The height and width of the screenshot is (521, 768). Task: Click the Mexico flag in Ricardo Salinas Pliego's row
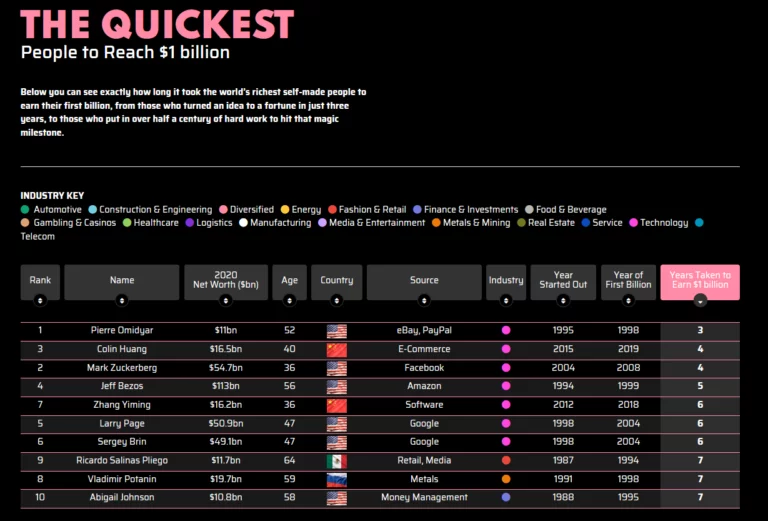click(x=336, y=461)
